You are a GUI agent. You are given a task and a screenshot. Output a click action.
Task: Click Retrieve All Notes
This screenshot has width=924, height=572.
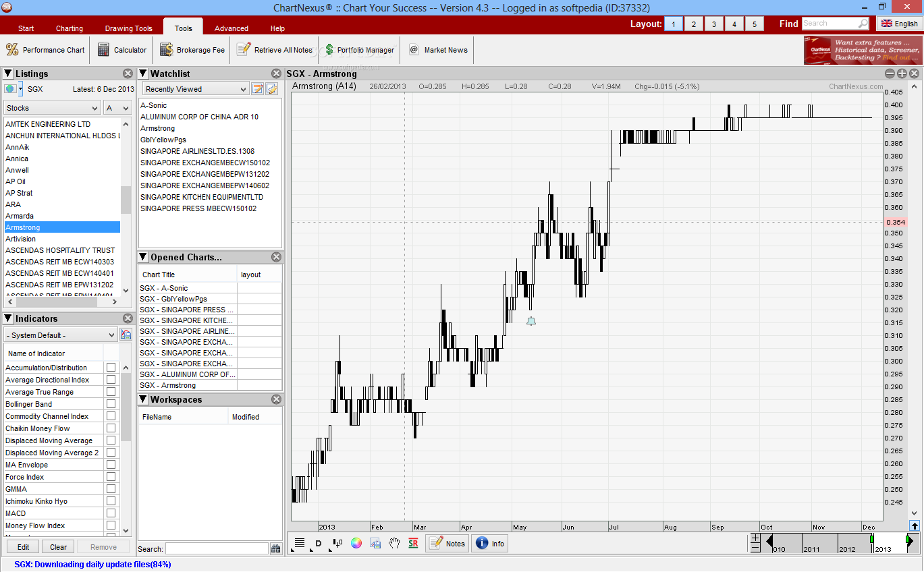[275, 50]
